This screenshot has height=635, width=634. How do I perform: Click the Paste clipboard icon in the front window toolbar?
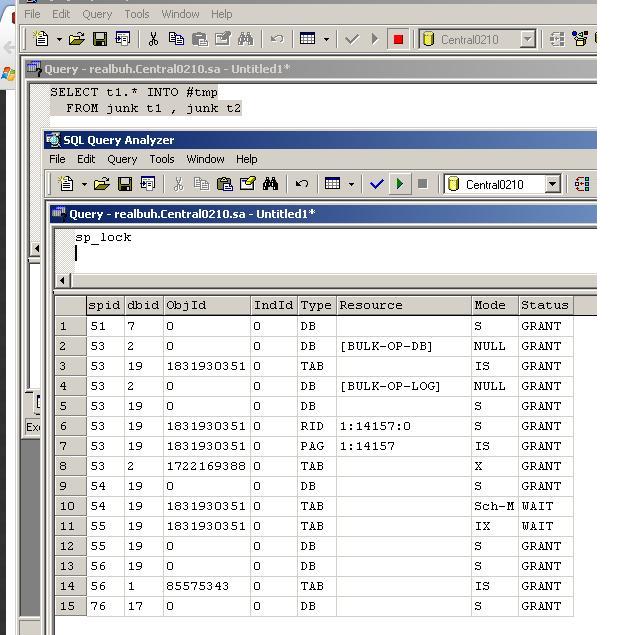pyautogui.click(x=224, y=184)
